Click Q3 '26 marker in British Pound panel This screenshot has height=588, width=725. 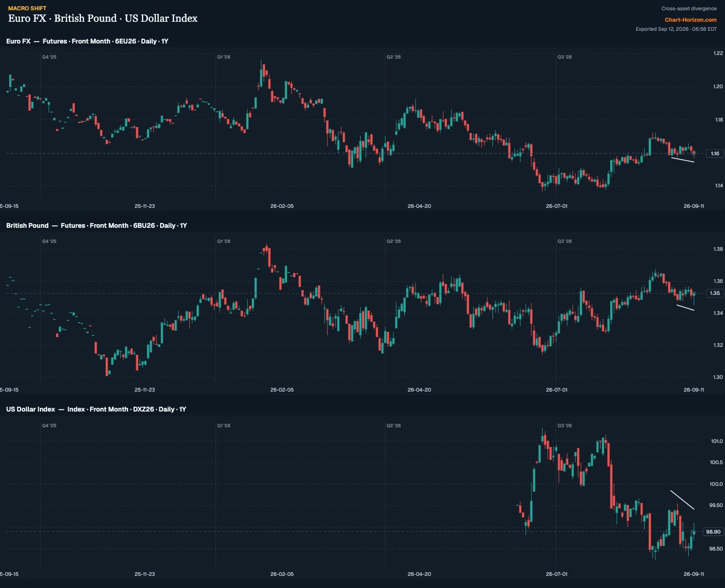(565, 241)
